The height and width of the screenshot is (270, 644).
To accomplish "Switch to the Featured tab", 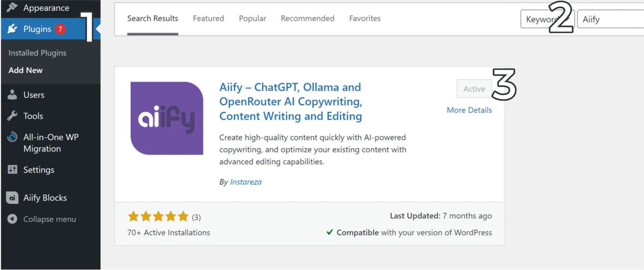I will [x=208, y=19].
